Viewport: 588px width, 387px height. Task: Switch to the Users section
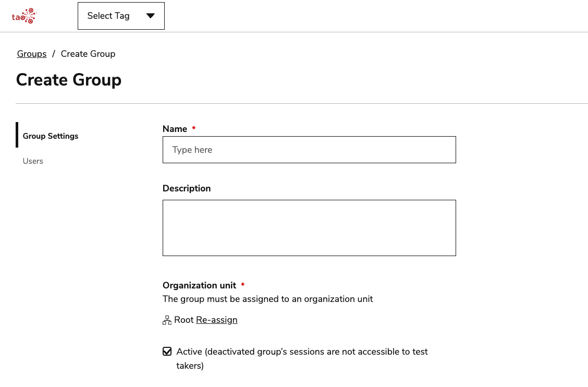click(x=33, y=161)
